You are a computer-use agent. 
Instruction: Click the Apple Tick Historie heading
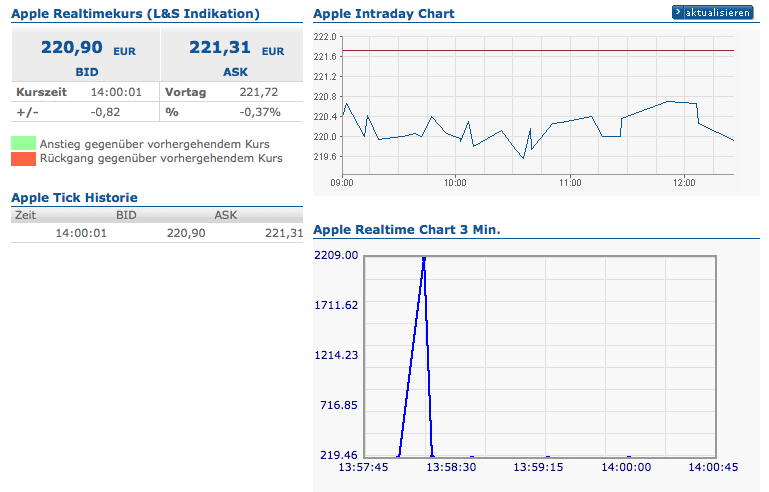[75, 198]
